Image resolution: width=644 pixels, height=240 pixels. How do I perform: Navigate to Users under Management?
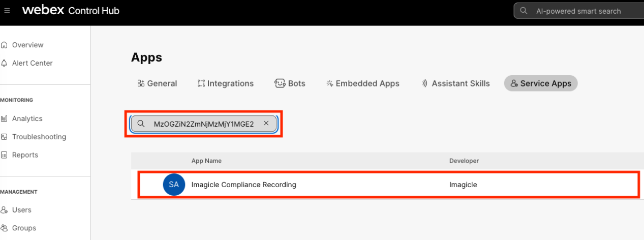click(x=21, y=210)
